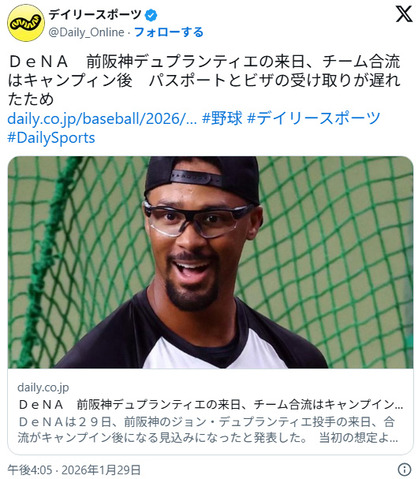Click the card description line ending 当初の想定よ
Image resolution: width=418 pixels, height=479 pixels.
207,437
